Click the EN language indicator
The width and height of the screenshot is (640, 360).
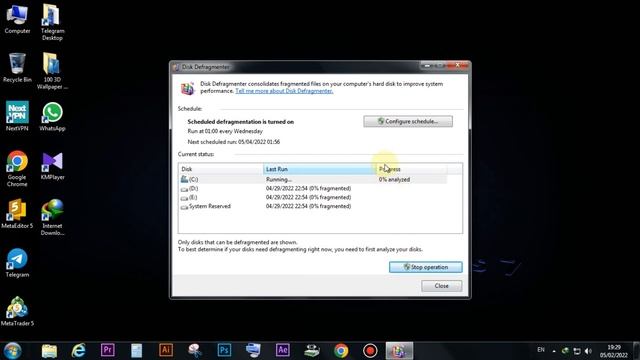(541, 350)
